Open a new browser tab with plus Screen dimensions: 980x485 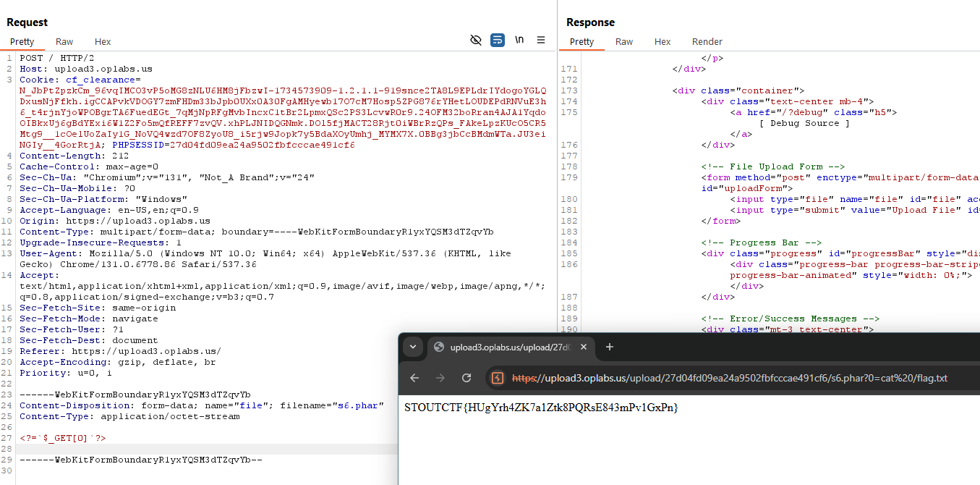click(609, 347)
